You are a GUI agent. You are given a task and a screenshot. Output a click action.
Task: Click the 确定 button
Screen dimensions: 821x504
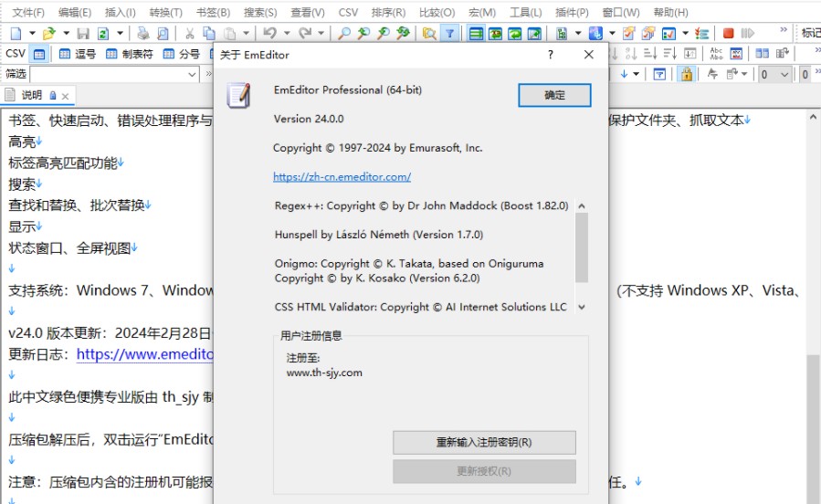(x=554, y=95)
